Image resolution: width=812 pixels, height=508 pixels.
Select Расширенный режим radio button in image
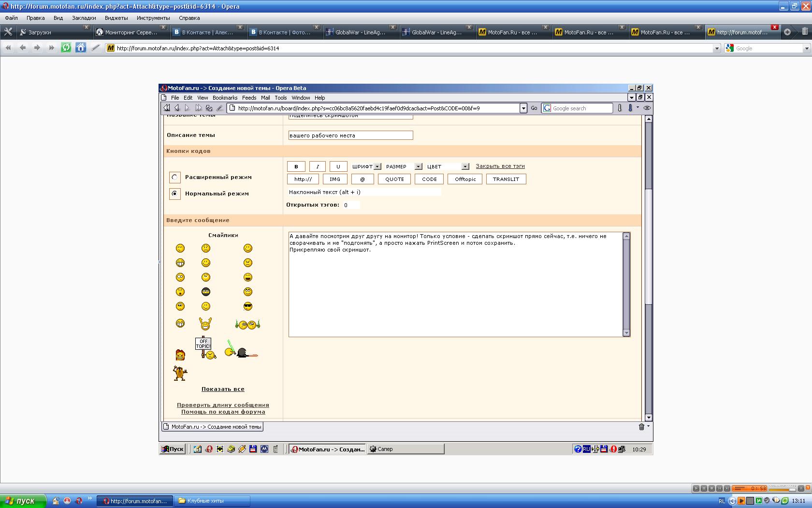tap(174, 177)
